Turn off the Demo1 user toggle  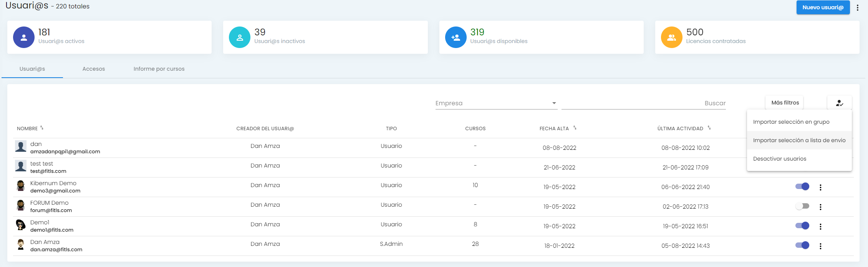(x=802, y=226)
